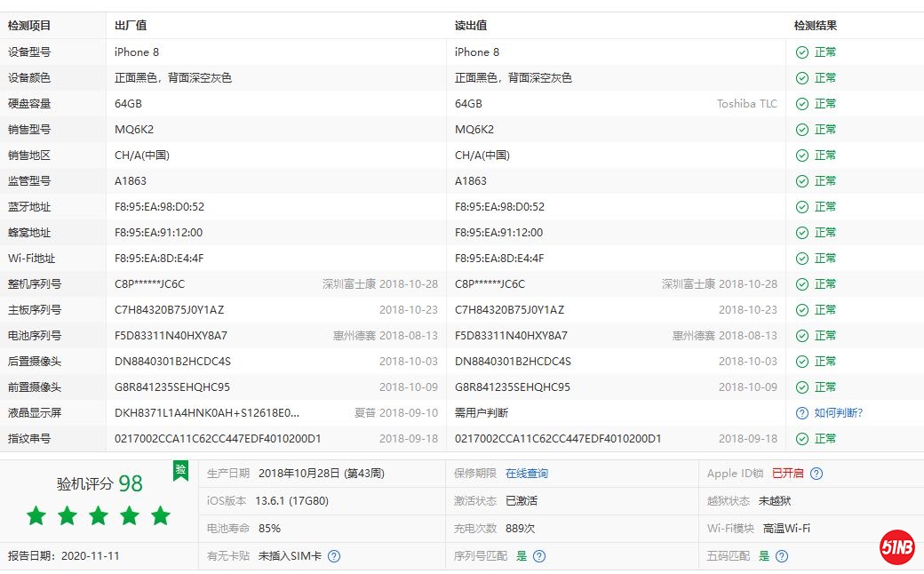
Task: Click the green checkmark icon in 设备型号 row
Action: [802, 52]
